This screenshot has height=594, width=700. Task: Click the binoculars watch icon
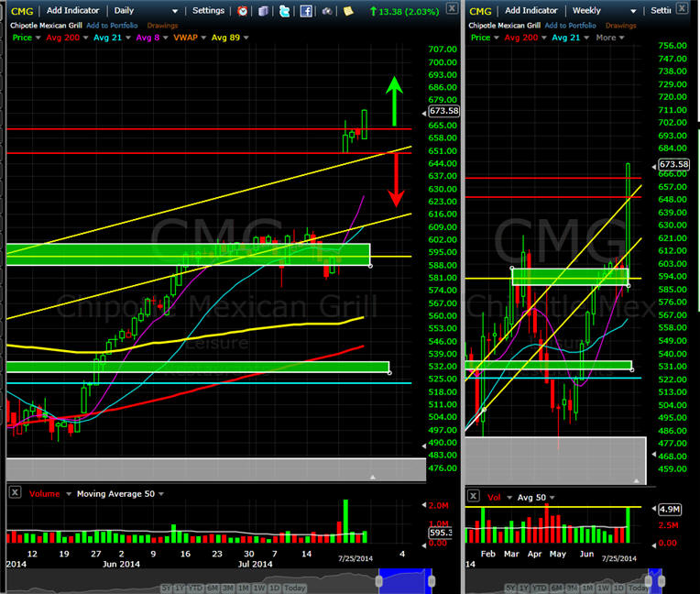(327, 11)
